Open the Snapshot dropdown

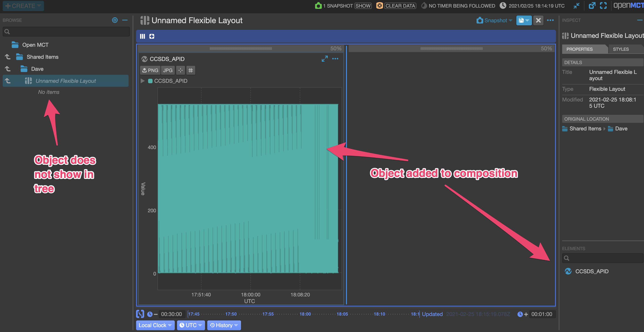pos(495,20)
